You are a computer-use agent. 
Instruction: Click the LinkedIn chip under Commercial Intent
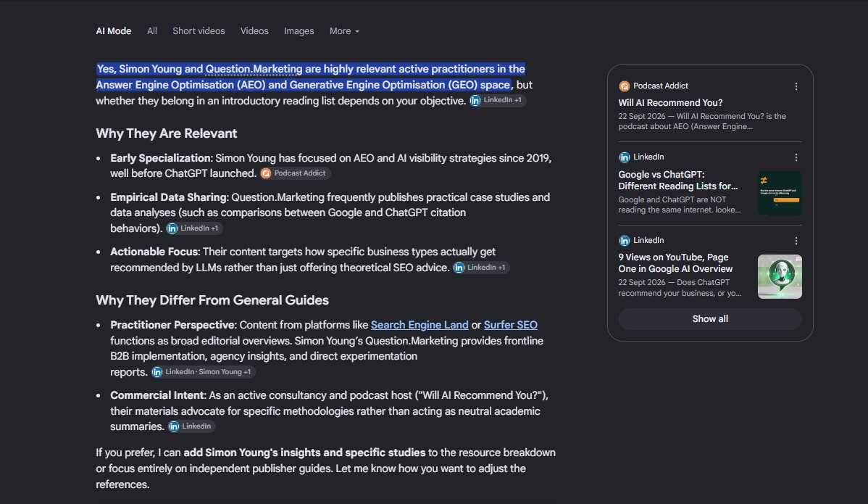click(x=191, y=426)
